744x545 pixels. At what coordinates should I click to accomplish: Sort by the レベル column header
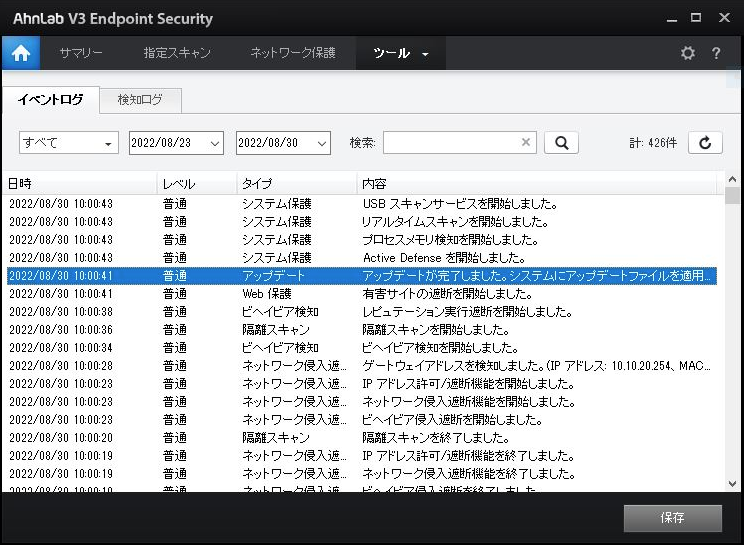(x=197, y=184)
